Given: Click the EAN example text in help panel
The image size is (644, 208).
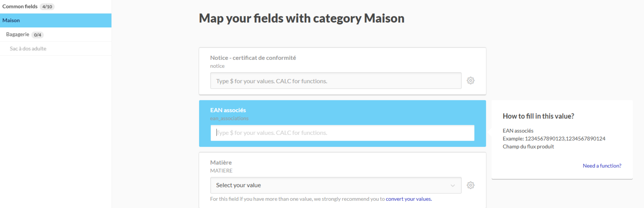Looking at the screenshot, I should click(x=554, y=139).
